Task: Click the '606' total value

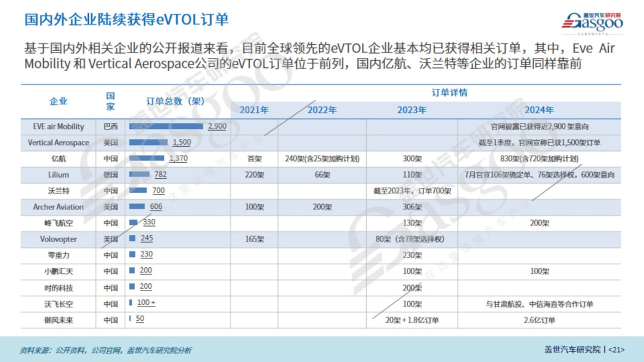Action: pyautogui.click(x=156, y=206)
